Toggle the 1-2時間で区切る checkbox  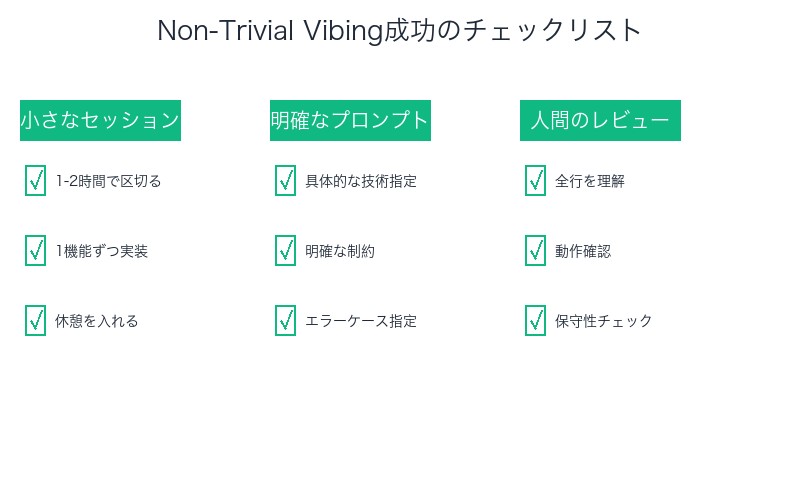(35, 181)
